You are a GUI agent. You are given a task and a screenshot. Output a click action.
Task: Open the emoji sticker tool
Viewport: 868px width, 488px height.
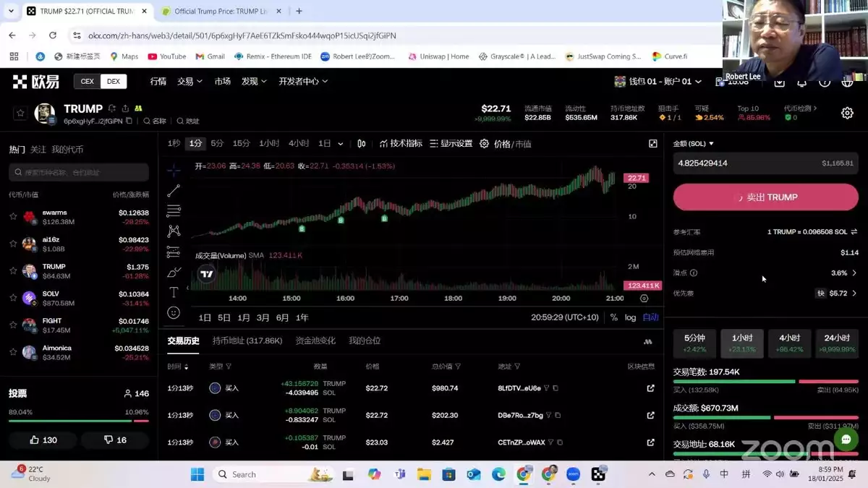coord(174,312)
